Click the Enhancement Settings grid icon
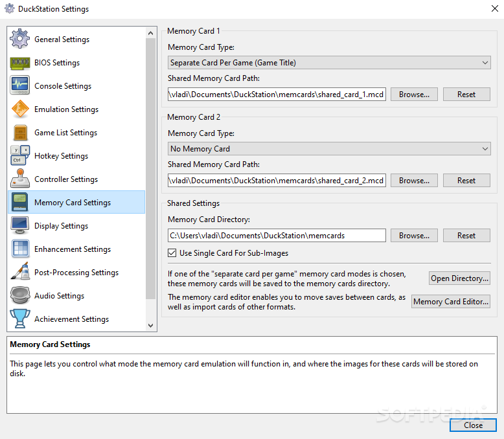Image resolution: width=504 pixels, height=439 pixels. click(20, 249)
